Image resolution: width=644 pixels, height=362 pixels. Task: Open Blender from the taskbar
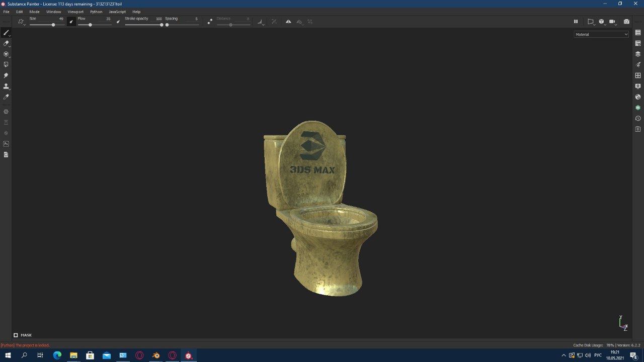(x=156, y=355)
